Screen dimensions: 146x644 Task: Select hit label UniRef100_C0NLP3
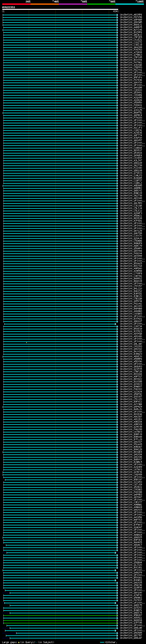pos(131,175)
